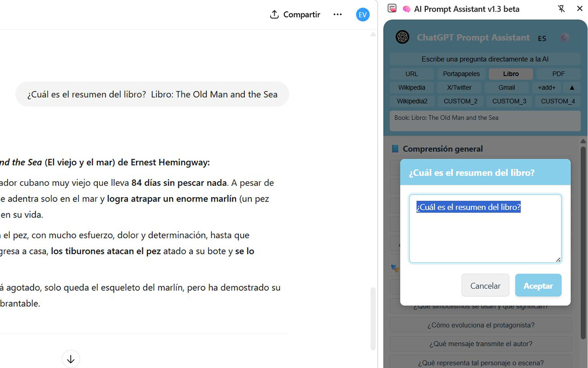Click the side panel extension icon

(x=392, y=8)
